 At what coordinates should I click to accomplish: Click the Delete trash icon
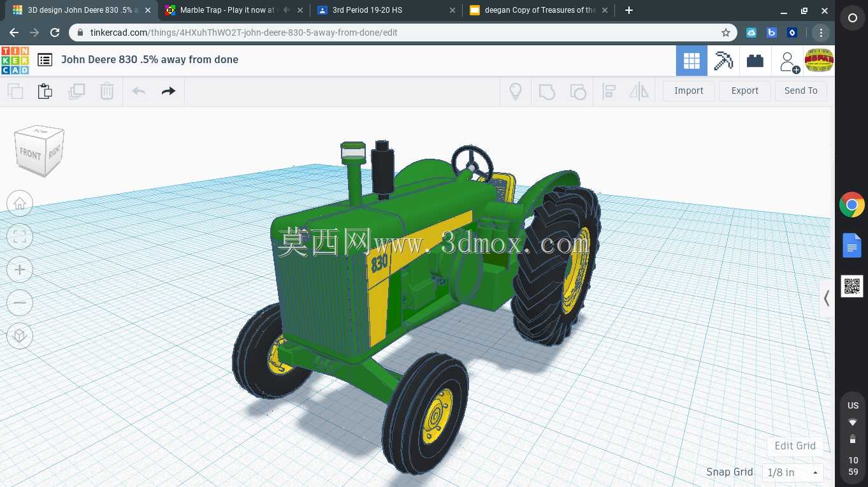pyautogui.click(x=107, y=91)
